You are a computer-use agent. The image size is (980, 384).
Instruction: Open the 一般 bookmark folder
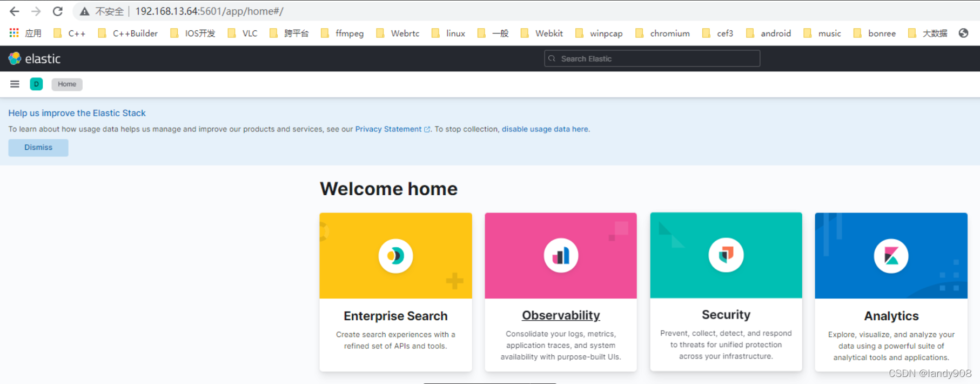pos(493,33)
